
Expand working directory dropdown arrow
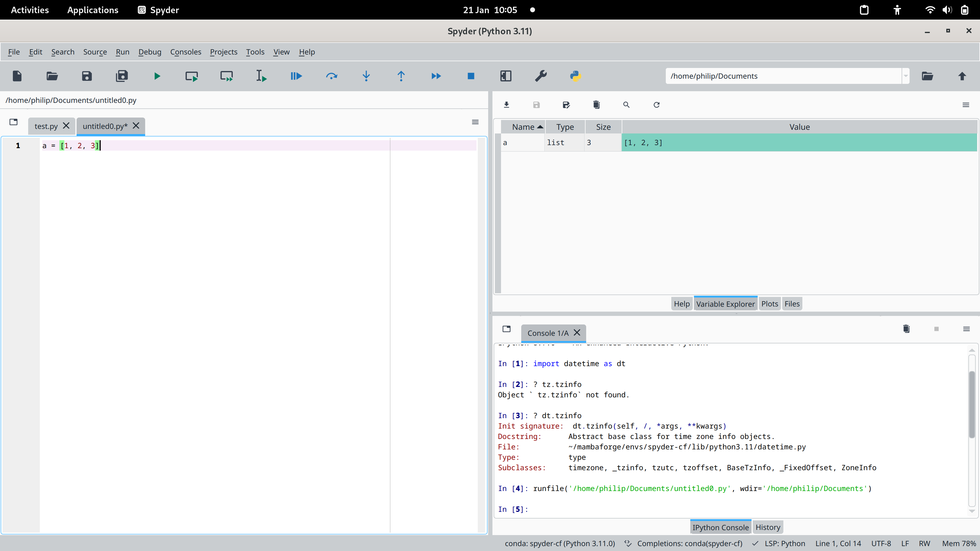906,76
